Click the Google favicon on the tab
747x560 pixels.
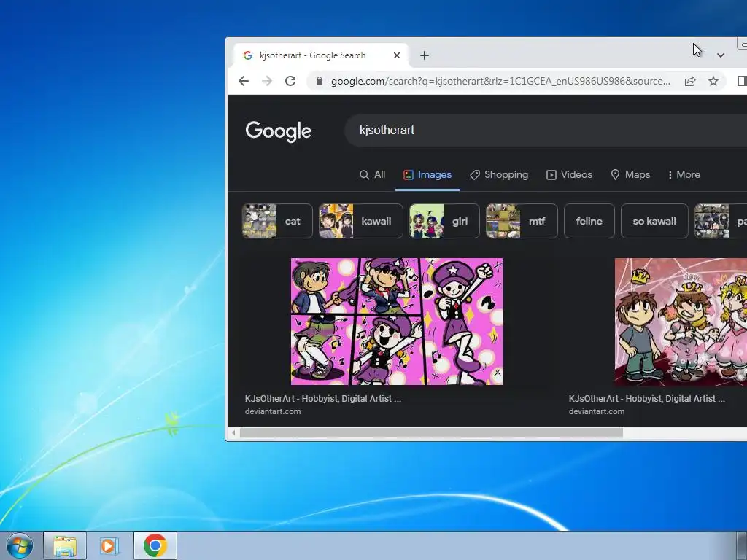[248, 55]
